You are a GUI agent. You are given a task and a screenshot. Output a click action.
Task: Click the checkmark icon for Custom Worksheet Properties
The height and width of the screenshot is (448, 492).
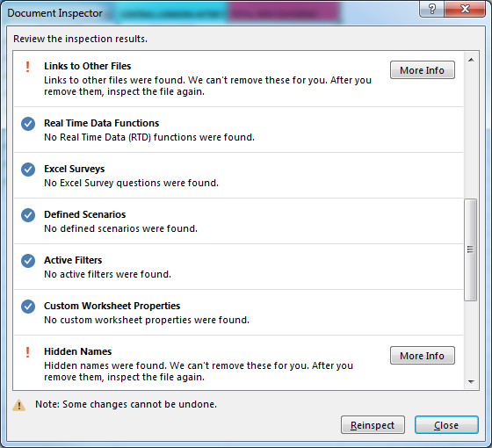pos(28,307)
